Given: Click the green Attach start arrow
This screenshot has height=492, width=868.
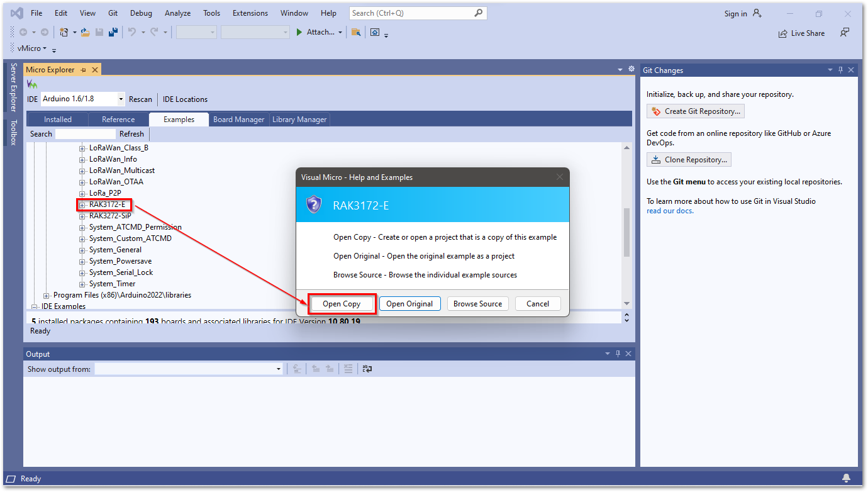Looking at the screenshot, I should (299, 32).
